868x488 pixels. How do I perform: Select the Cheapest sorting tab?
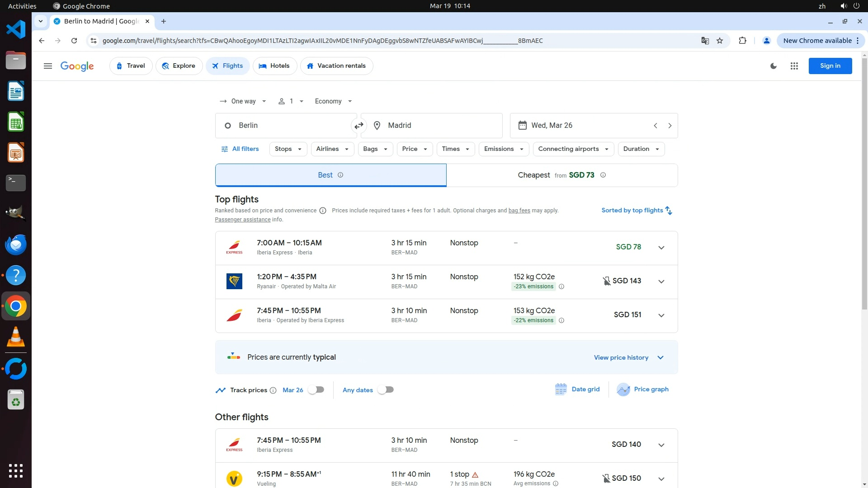[561, 175]
